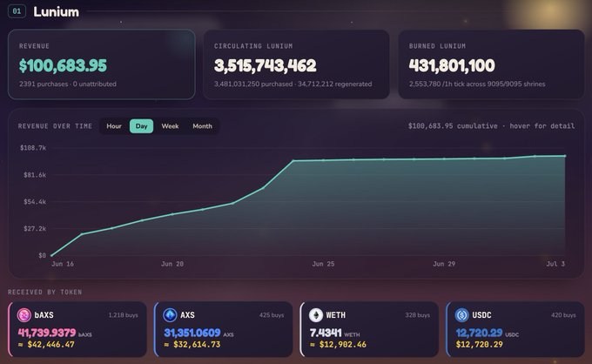The image size is (592, 364).
Task: Click the '420 buys' count
Action: click(563, 315)
